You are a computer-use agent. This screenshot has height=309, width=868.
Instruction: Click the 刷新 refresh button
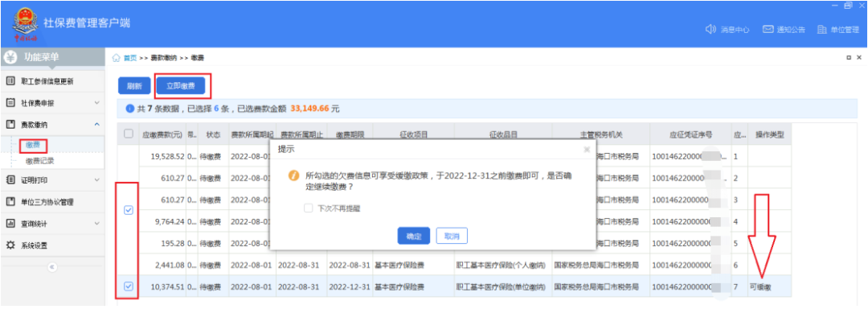click(134, 86)
